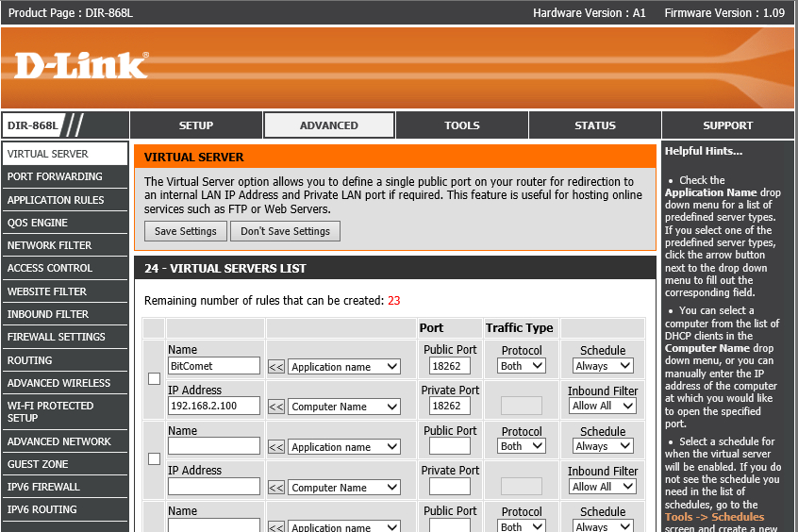Click the second rule's empty Name field

tap(214, 446)
